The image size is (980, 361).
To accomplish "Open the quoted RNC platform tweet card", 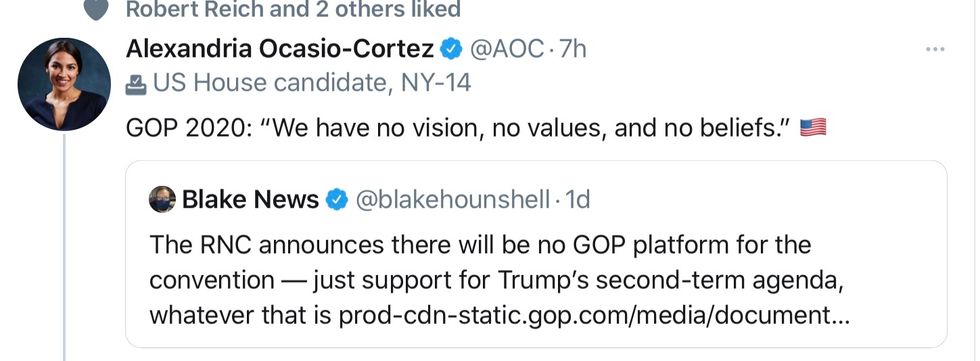I will click(536, 254).
